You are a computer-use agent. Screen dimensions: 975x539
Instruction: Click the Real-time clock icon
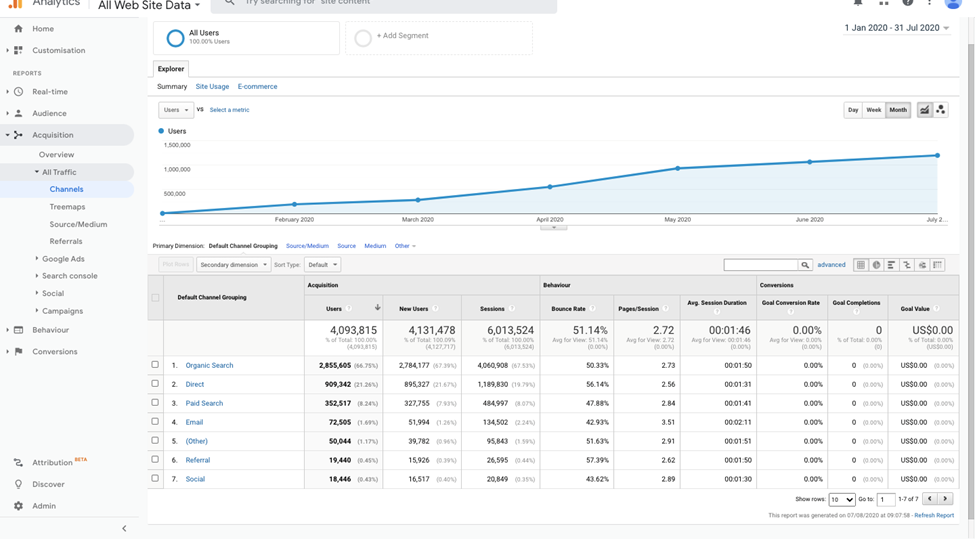point(18,91)
